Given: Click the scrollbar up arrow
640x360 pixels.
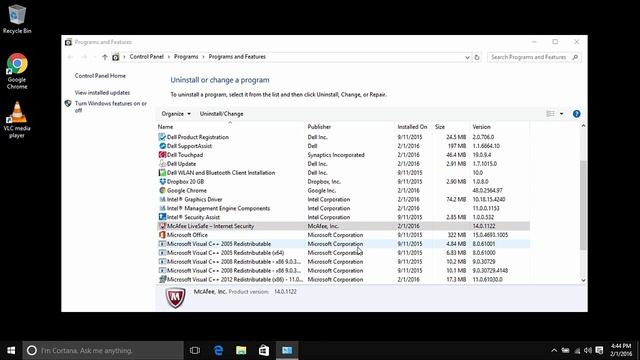Looking at the screenshot, I should tap(583, 126).
